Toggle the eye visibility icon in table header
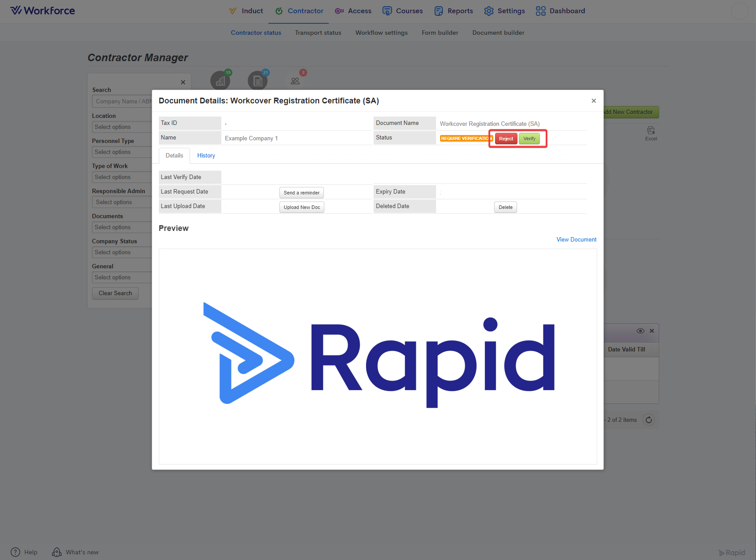This screenshot has width=756, height=560. [641, 331]
